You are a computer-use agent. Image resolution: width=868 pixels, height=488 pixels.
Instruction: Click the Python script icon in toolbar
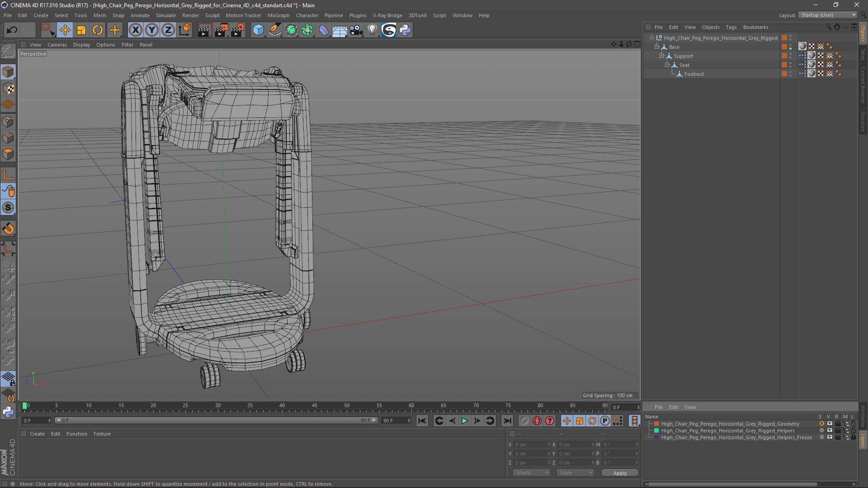coord(405,30)
